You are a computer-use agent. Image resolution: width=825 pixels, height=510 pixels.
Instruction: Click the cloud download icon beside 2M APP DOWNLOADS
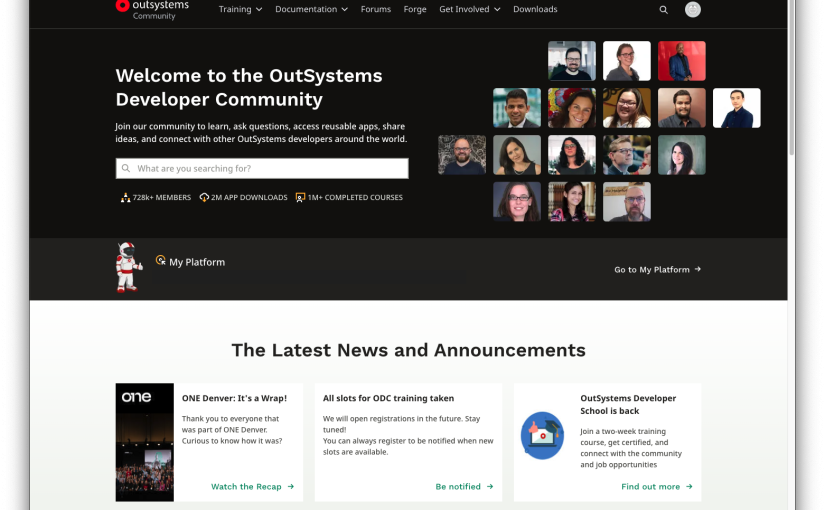[204, 197]
